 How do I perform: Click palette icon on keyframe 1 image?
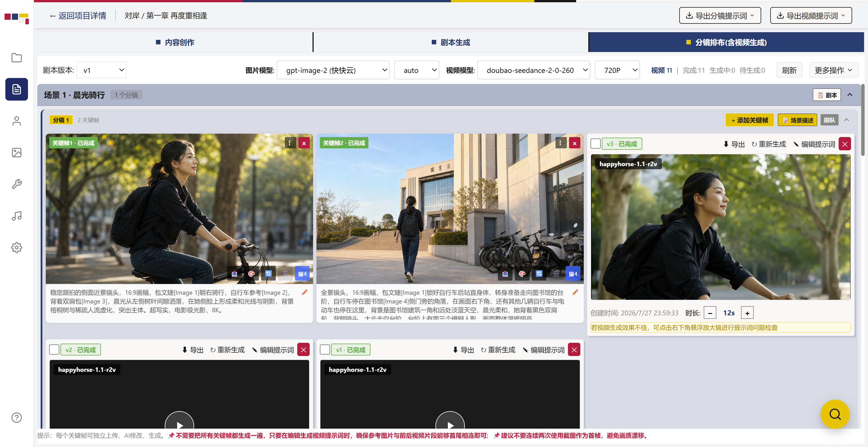[x=251, y=274]
